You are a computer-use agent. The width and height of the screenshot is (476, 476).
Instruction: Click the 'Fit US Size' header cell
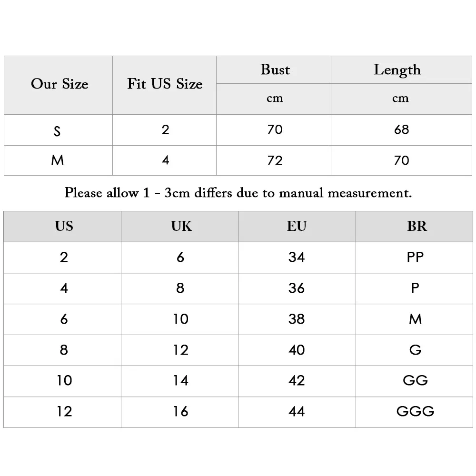click(x=164, y=85)
